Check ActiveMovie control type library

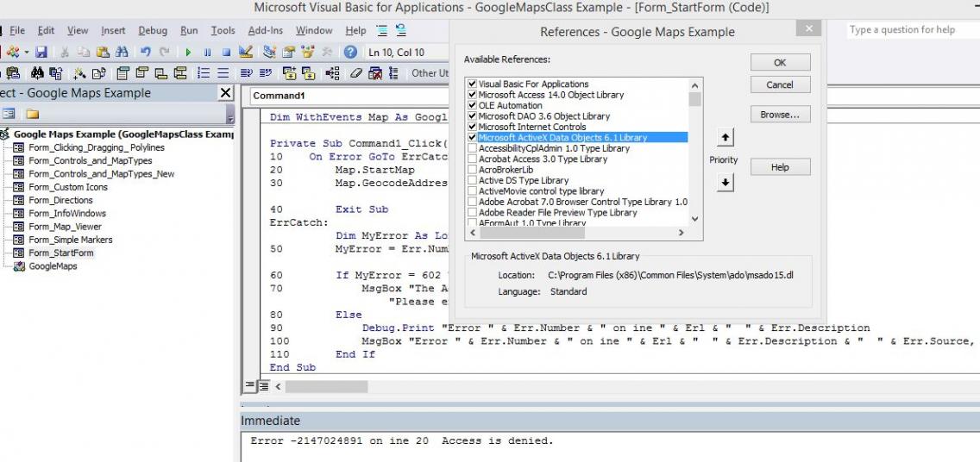click(473, 191)
